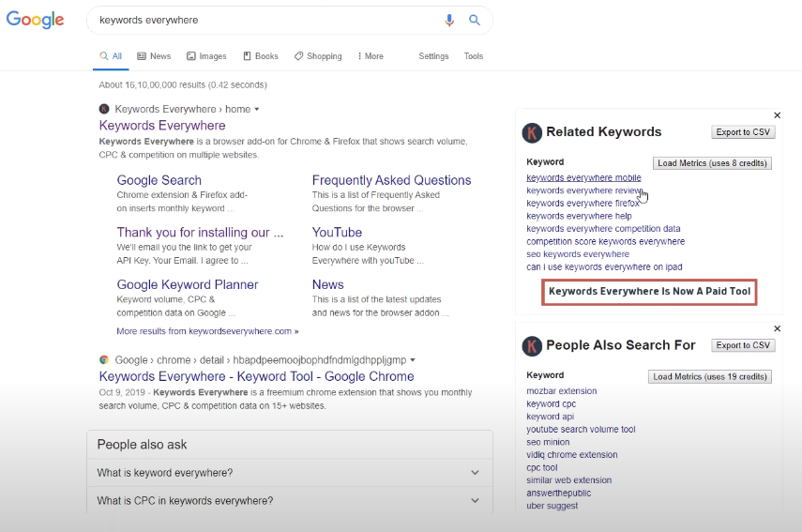Screen dimensions: 802x532
Task: Select keyword 'cpc tool'
Action: 542,467
